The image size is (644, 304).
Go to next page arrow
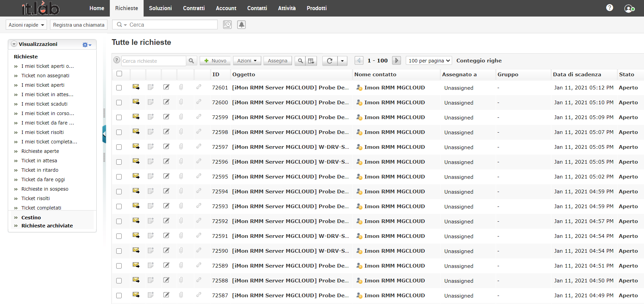(x=396, y=61)
